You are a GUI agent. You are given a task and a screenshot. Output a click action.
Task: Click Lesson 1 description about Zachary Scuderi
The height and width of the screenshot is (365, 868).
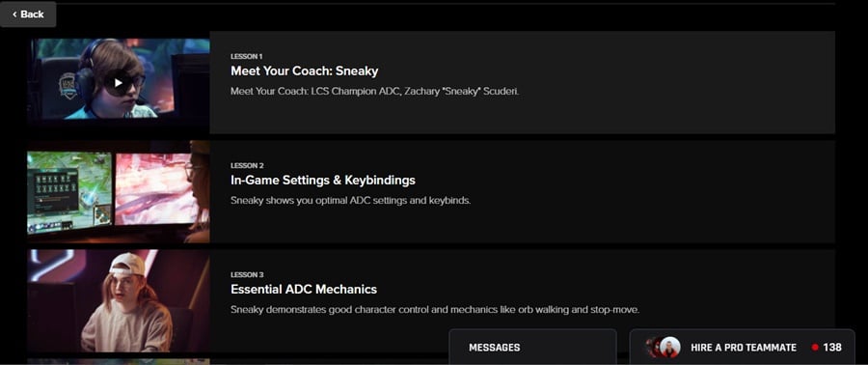[375, 92]
